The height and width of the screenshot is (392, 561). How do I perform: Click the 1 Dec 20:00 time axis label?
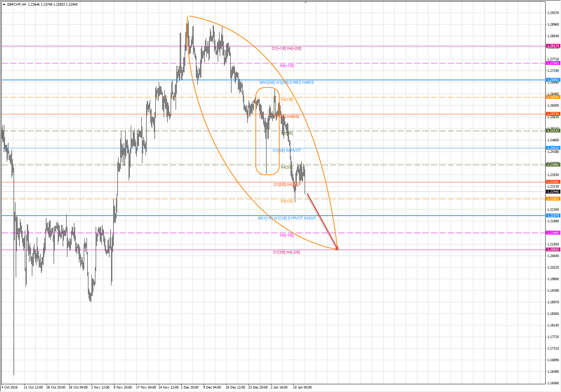pyautogui.click(x=190, y=387)
